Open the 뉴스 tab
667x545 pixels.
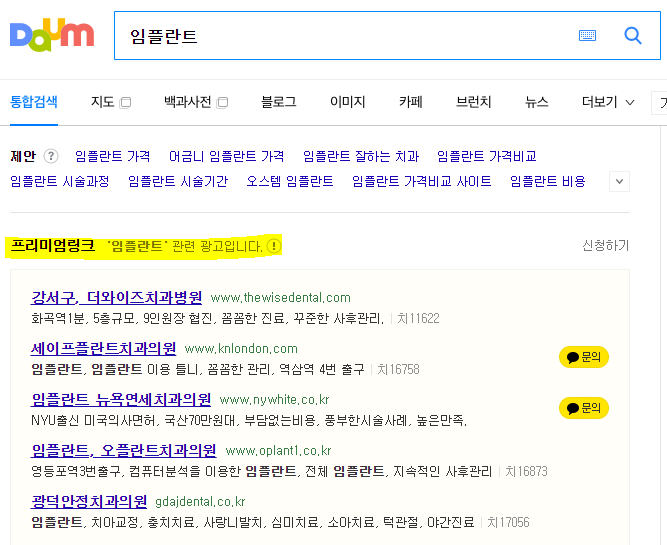coord(536,102)
